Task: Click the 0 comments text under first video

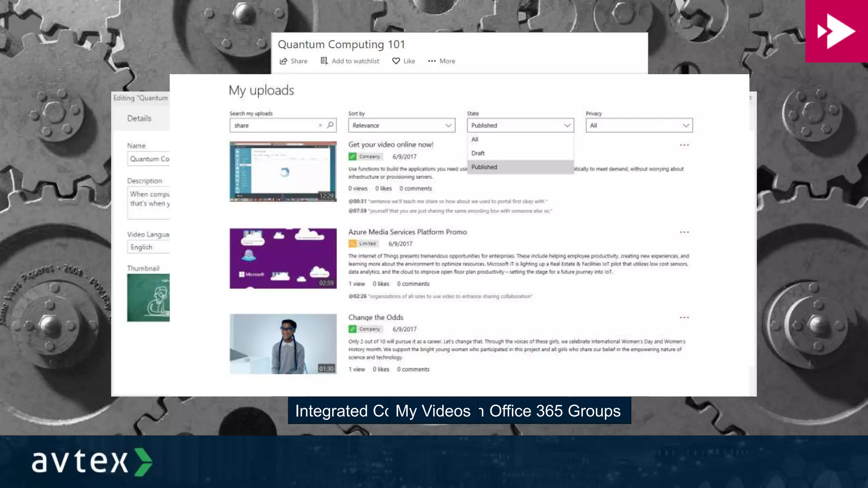Action: coord(415,189)
